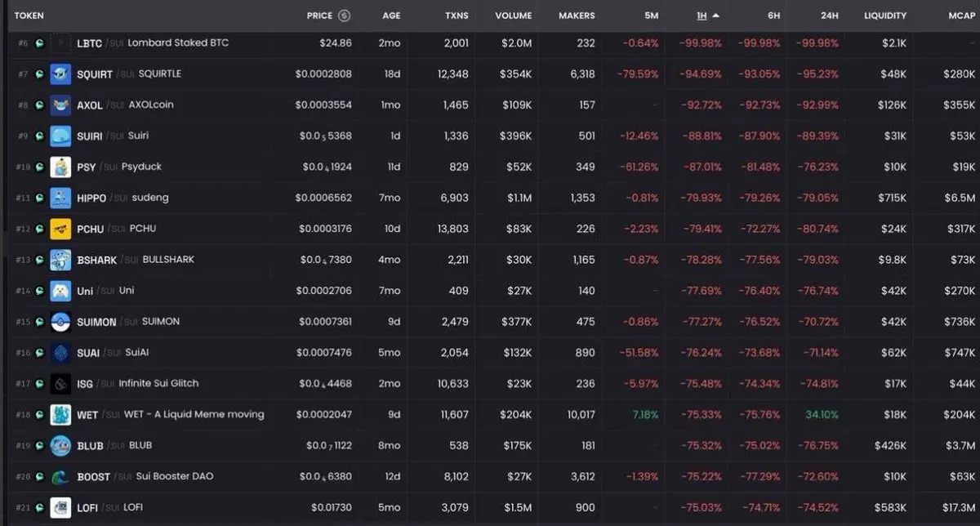
Task: Sort table by 6H column header
Action: click(x=776, y=16)
